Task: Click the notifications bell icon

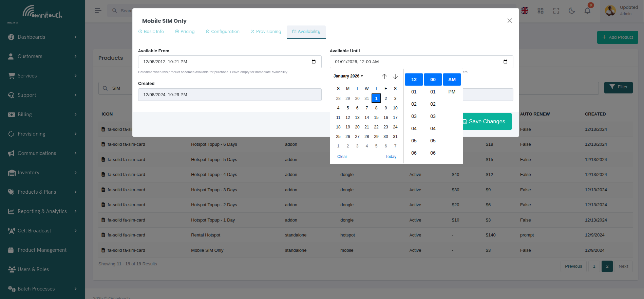Action: click(x=587, y=11)
